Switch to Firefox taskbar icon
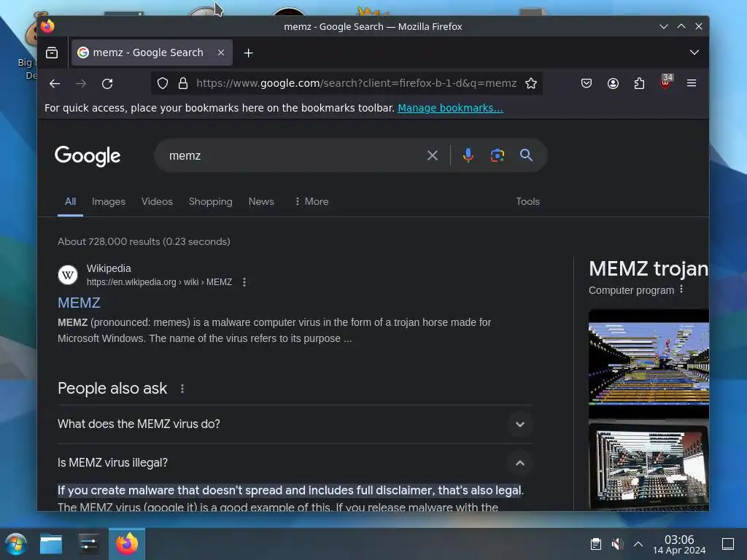The height and width of the screenshot is (560, 747). pos(127,544)
